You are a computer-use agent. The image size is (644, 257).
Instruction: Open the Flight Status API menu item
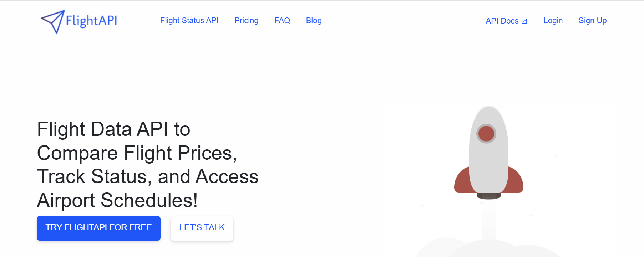pyautogui.click(x=189, y=21)
